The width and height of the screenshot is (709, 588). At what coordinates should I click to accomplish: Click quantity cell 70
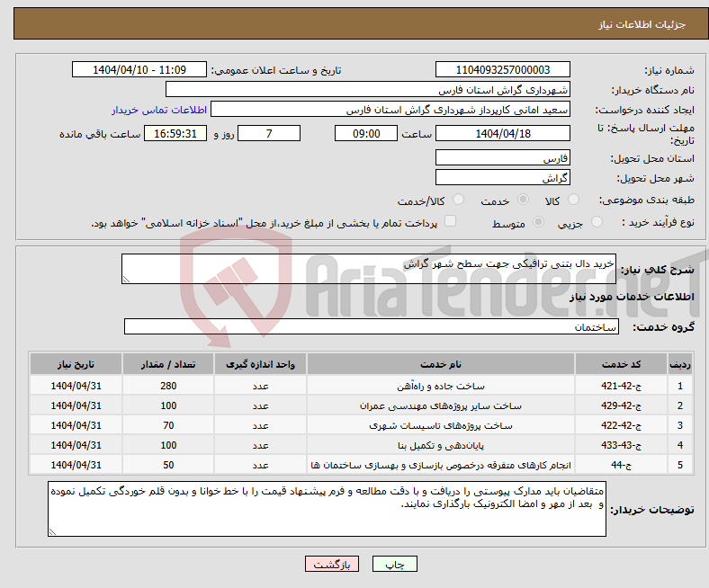coord(168,425)
